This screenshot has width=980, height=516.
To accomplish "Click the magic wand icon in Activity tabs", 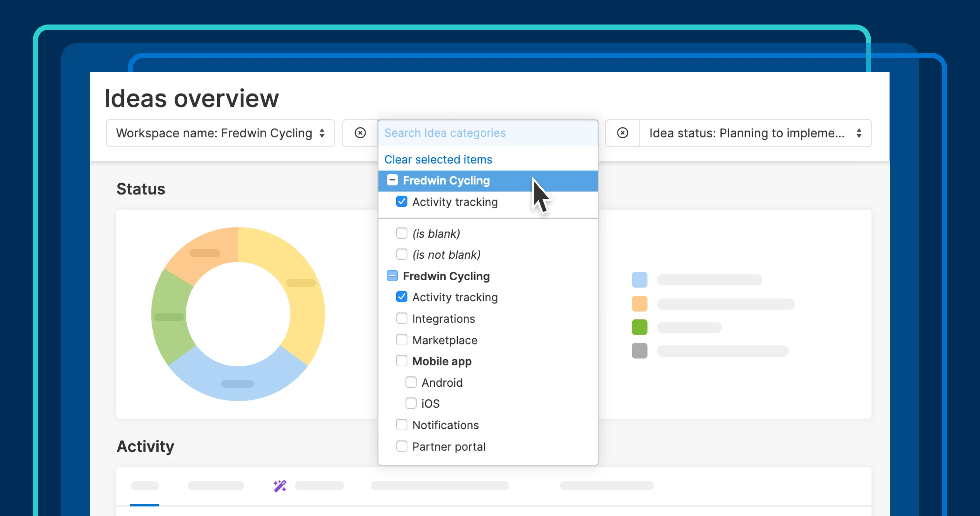I will pos(279,486).
